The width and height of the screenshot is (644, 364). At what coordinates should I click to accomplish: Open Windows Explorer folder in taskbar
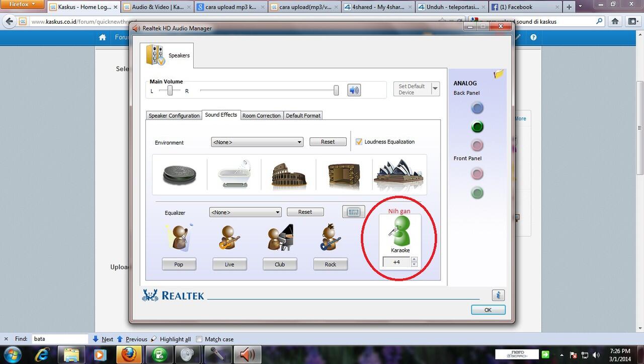click(x=71, y=354)
